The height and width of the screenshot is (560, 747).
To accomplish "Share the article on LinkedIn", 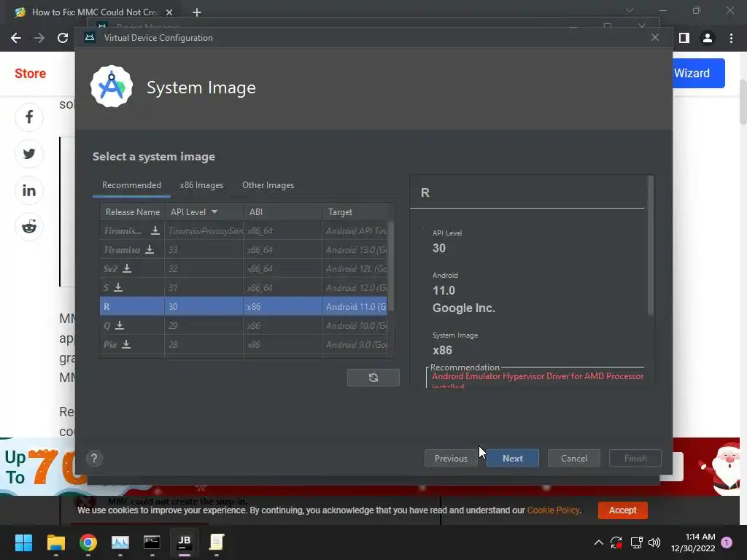I will [29, 190].
